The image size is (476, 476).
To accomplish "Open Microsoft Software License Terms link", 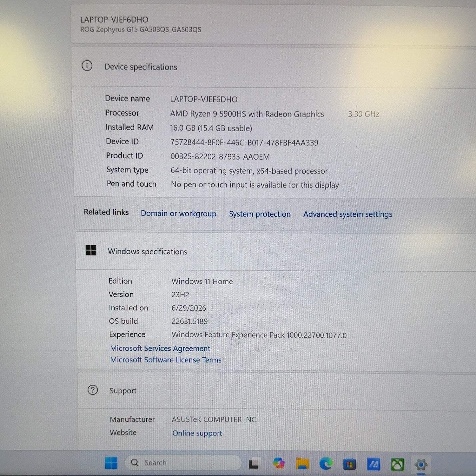I will click(x=166, y=360).
